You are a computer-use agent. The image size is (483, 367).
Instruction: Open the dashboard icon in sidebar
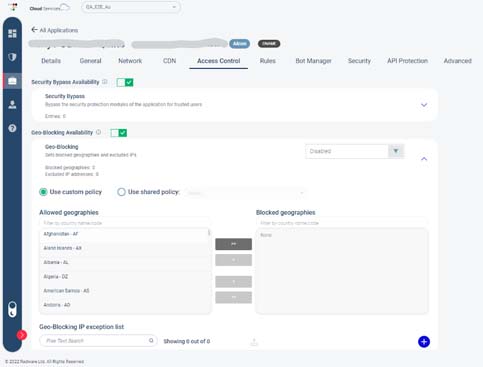12,33
